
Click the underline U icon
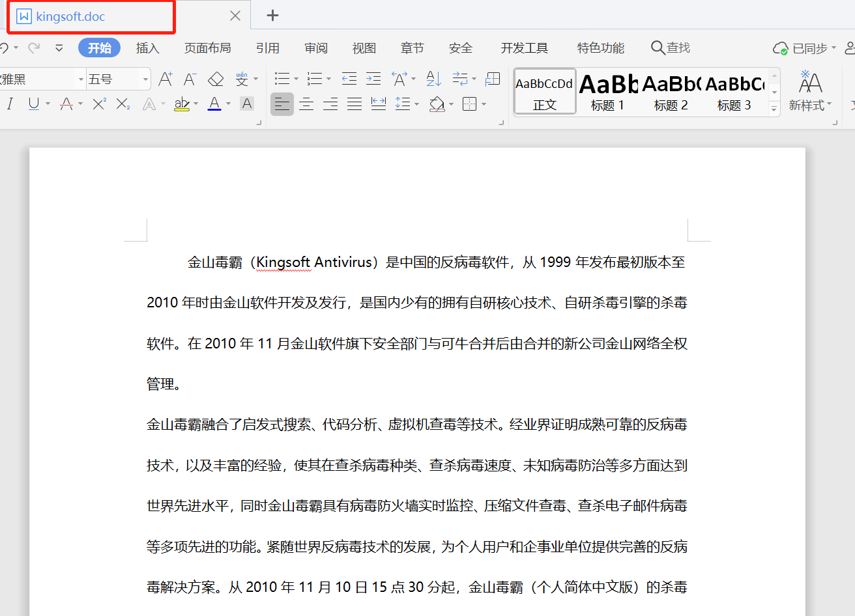point(34,104)
